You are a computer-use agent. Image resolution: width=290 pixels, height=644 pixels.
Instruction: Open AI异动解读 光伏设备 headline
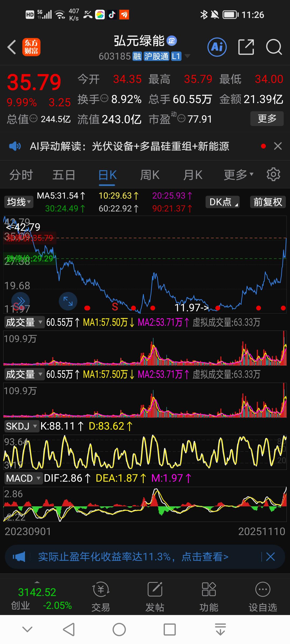129,146
